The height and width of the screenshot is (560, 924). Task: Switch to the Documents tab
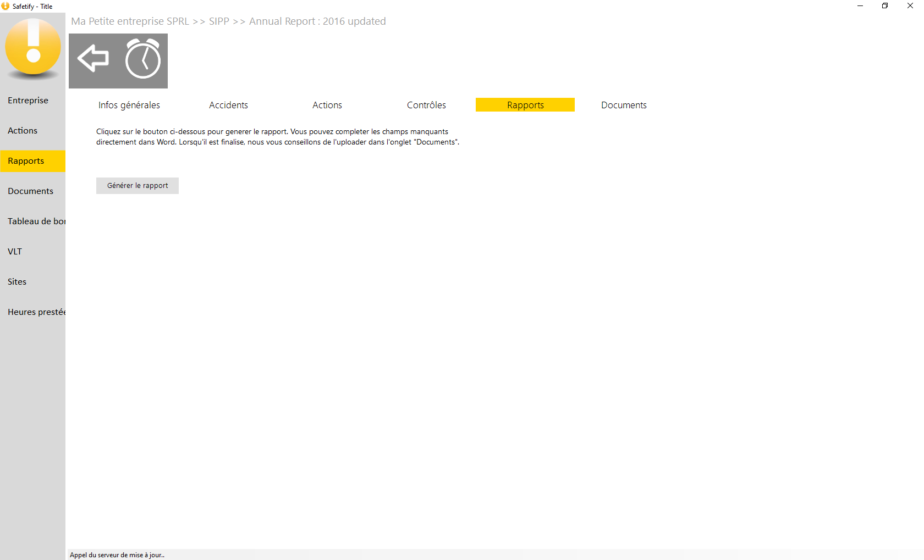624,105
